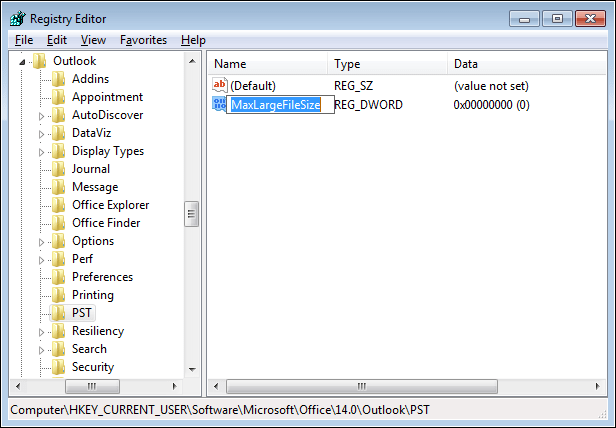
Task: Click the Search folder icon
Action: point(59,349)
